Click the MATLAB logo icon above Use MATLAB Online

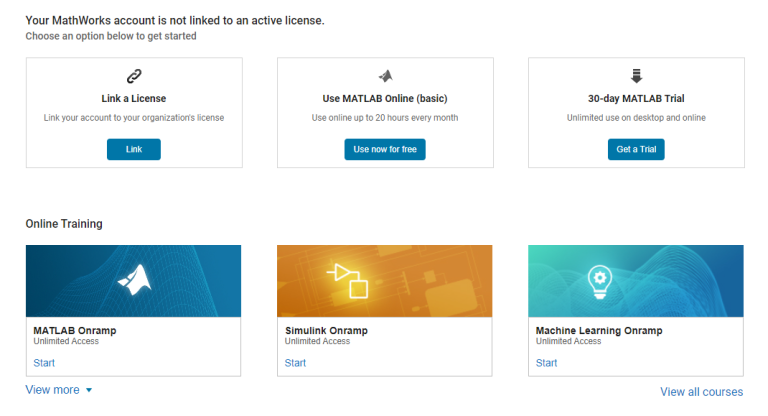tap(385, 76)
